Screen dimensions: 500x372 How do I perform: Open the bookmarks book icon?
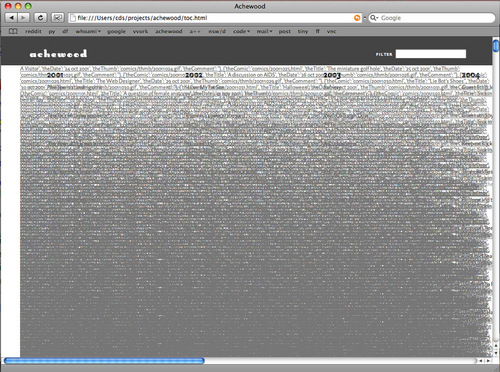13,31
